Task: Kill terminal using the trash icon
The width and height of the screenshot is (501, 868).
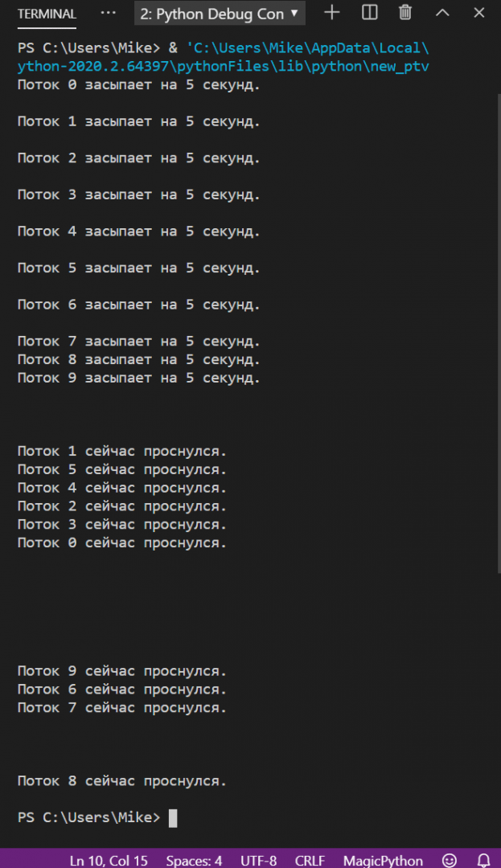Action: point(406,13)
